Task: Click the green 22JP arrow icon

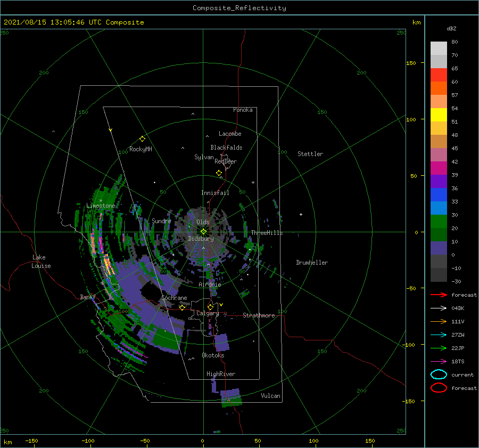Action: (439, 348)
